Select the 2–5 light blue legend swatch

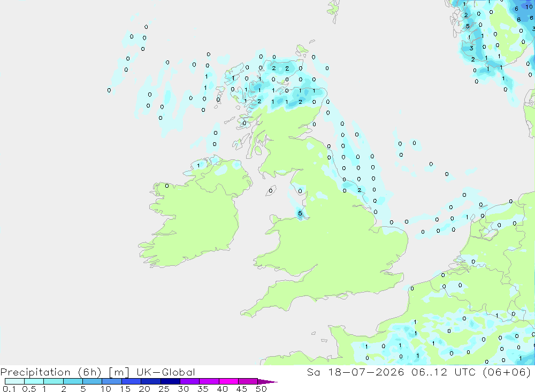click(73, 381)
